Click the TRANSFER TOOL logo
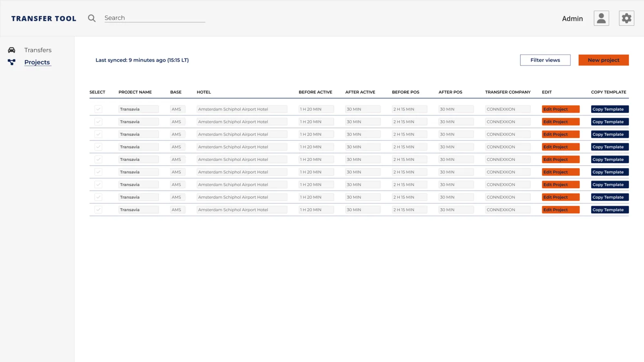Screen dimensions: 644x362 tap(43, 19)
